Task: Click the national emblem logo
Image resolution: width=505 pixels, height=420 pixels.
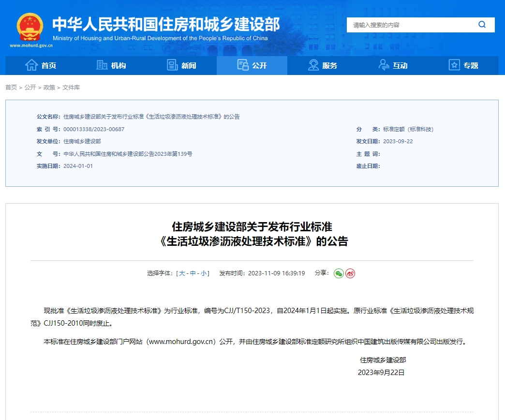Action: click(30, 27)
